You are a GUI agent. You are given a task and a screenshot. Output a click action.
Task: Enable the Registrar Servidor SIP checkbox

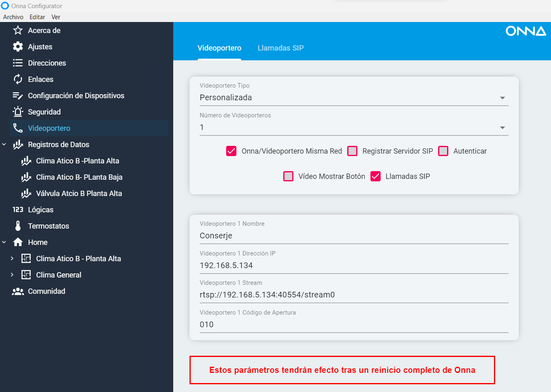point(352,151)
